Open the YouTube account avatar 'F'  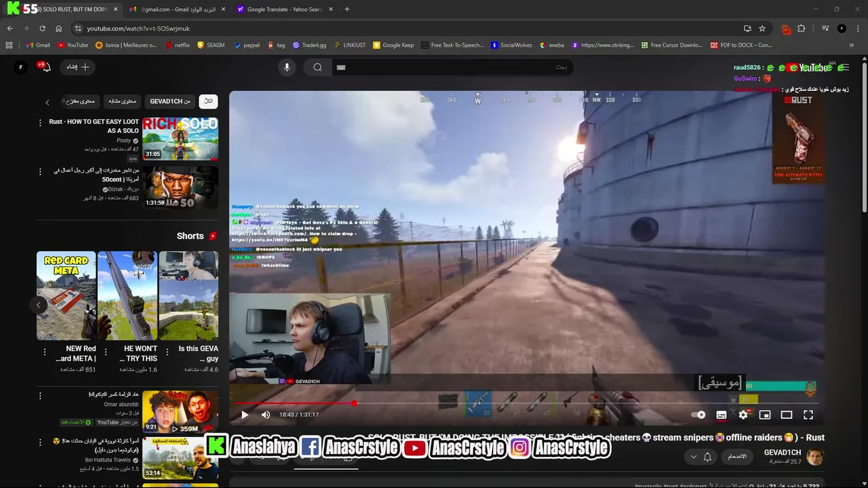(20, 67)
